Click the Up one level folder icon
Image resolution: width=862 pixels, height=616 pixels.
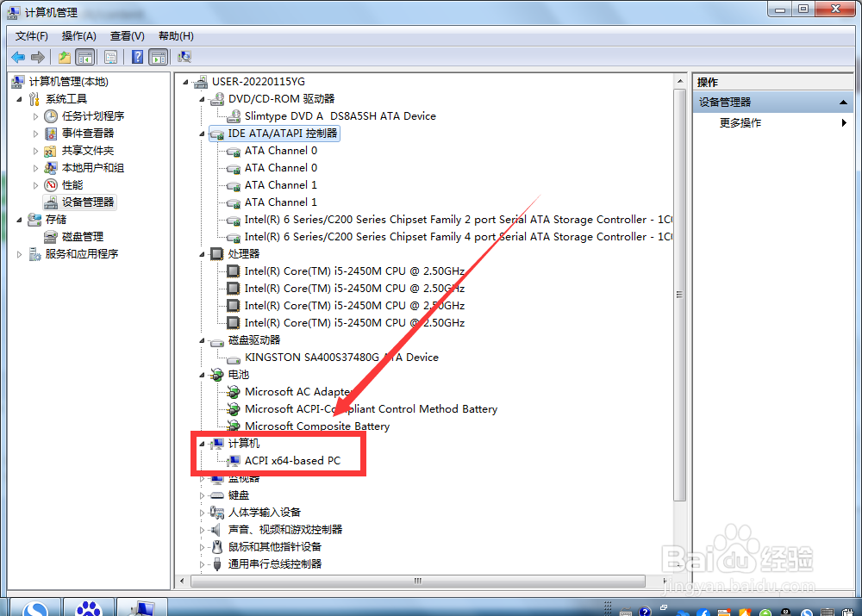(65, 57)
